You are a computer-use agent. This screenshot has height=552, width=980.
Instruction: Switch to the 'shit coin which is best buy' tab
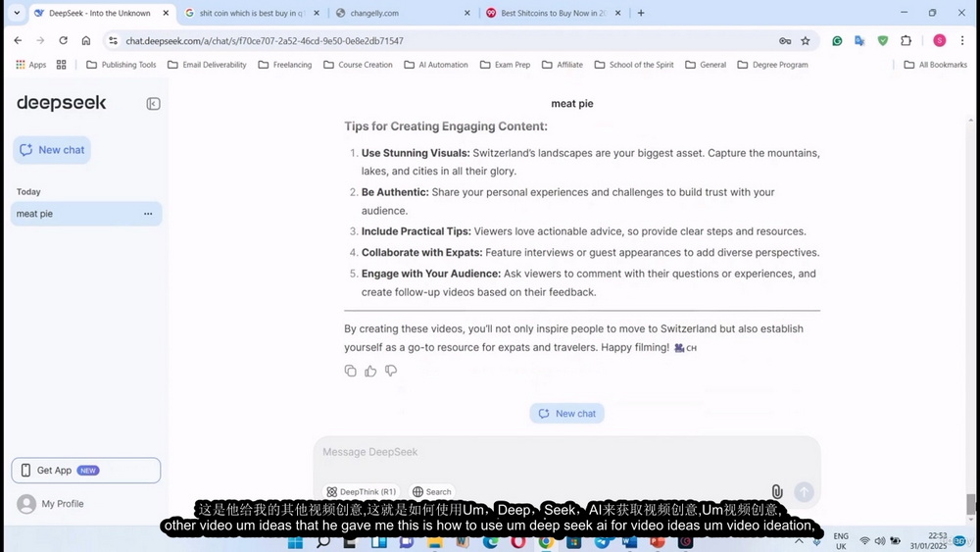coord(252,13)
